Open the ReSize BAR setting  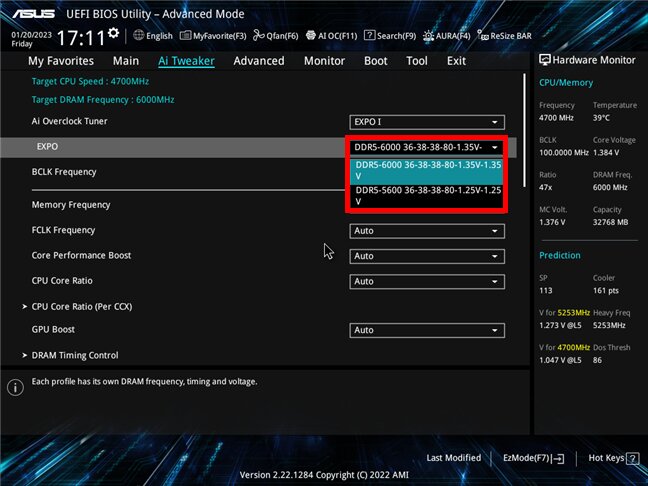(x=505, y=36)
